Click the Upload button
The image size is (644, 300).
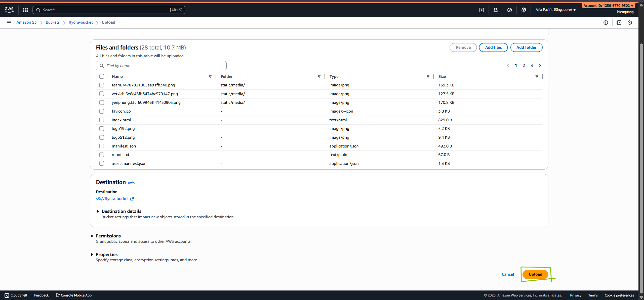click(535, 274)
